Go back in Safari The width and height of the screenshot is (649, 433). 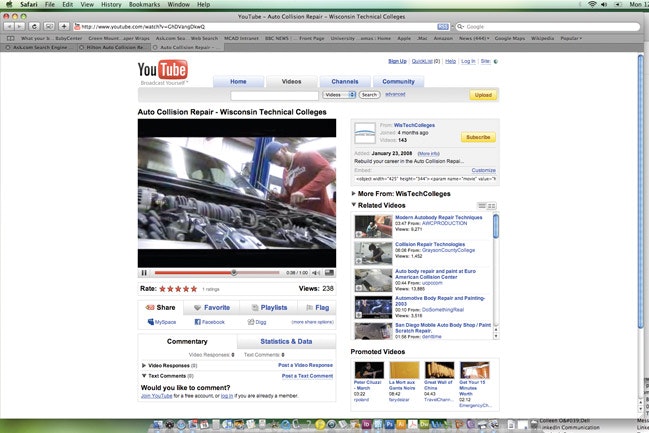(9, 26)
